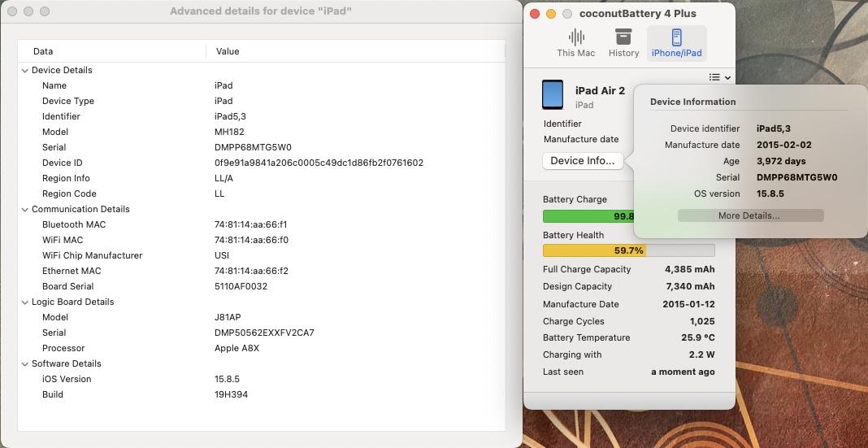
Task: Click the Device Info... button
Action: pos(582,161)
